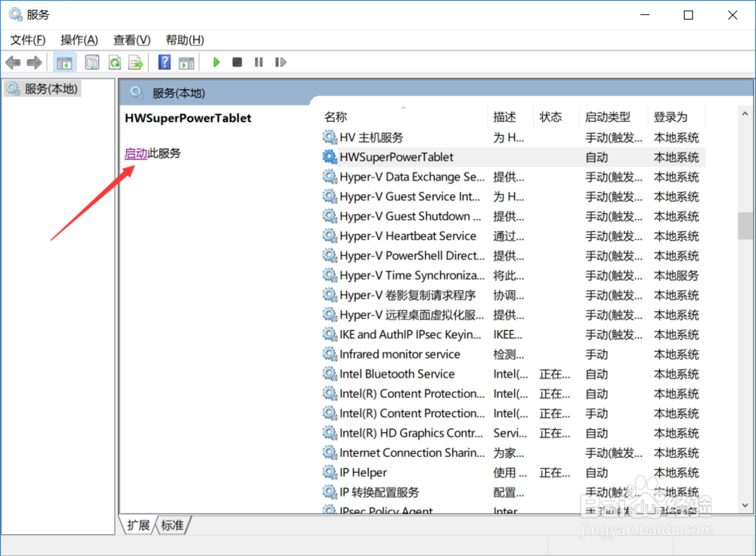Click the gear icon beside IP 转换配置服务

click(x=330, y=492)
